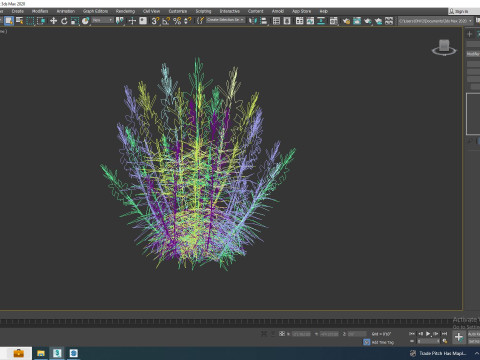Open the Create menu
480x360 pixels.
pos(18,11)
